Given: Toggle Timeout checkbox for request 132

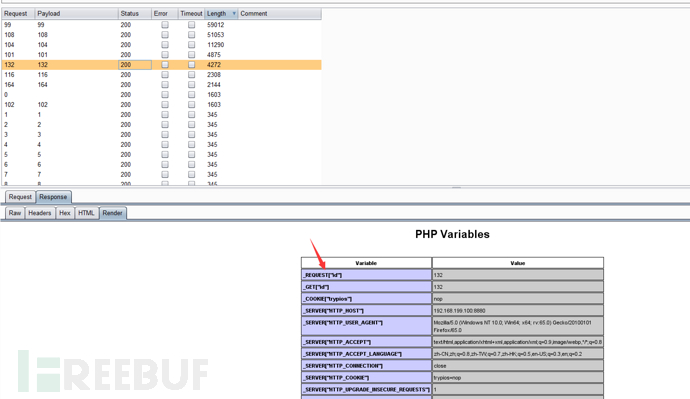Looking at the screenshot, I should point(191,65).
